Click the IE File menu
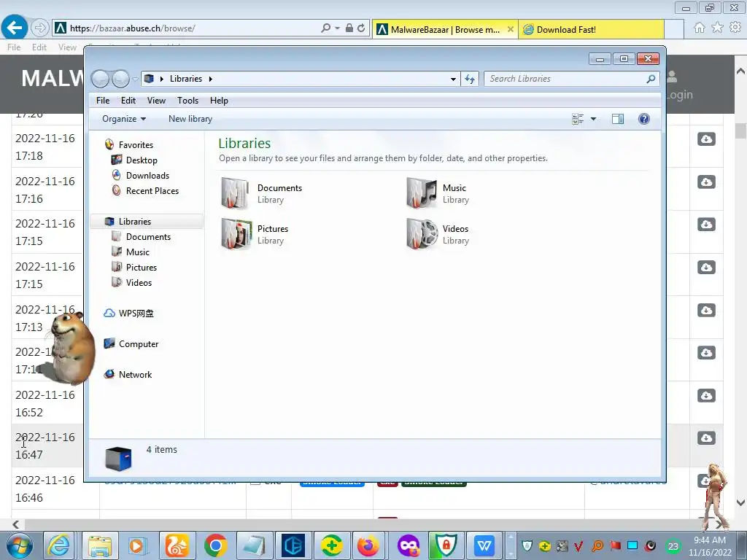The height and width of the screenshot is (560, 747). point(14,47)
